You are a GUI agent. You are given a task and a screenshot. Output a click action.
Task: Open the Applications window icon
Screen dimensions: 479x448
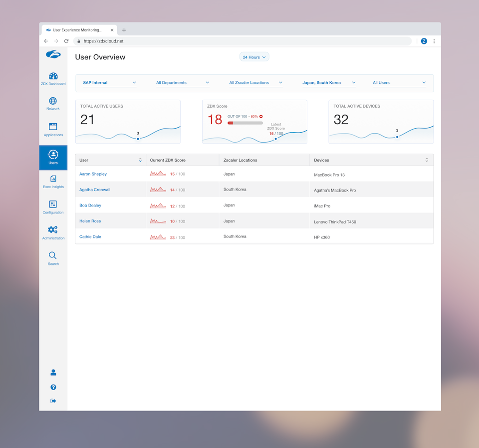pyautogui.click(x=53, y=126)
